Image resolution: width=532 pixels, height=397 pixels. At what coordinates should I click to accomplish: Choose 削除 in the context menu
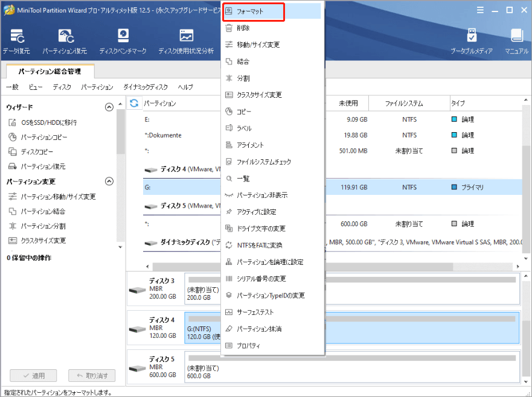coord(272,28)
